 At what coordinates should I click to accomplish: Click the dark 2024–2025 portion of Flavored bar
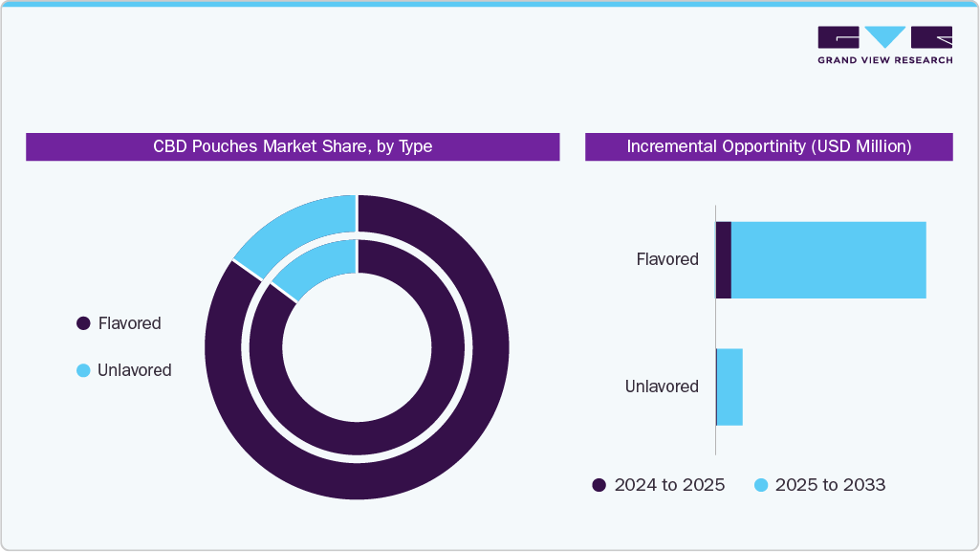click(x=724, y=260)
